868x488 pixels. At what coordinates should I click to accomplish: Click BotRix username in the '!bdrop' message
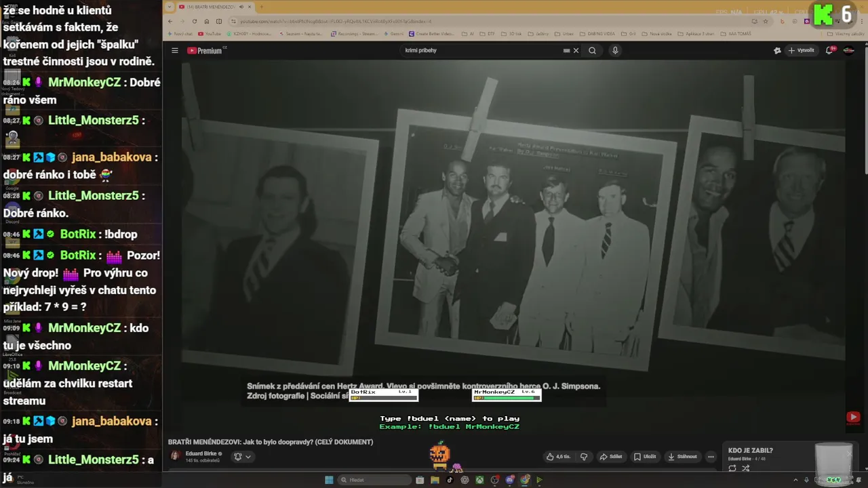pos(78,234)
